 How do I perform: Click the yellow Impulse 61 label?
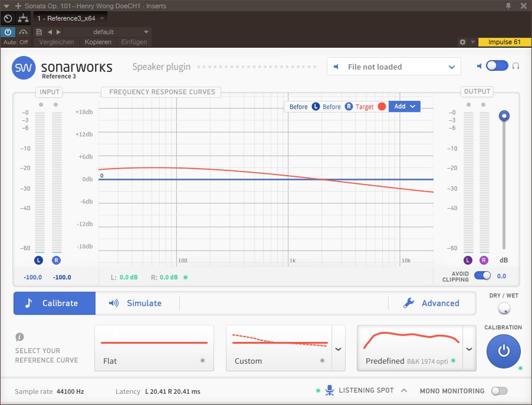pyautogui.click(x=504, y=42)
